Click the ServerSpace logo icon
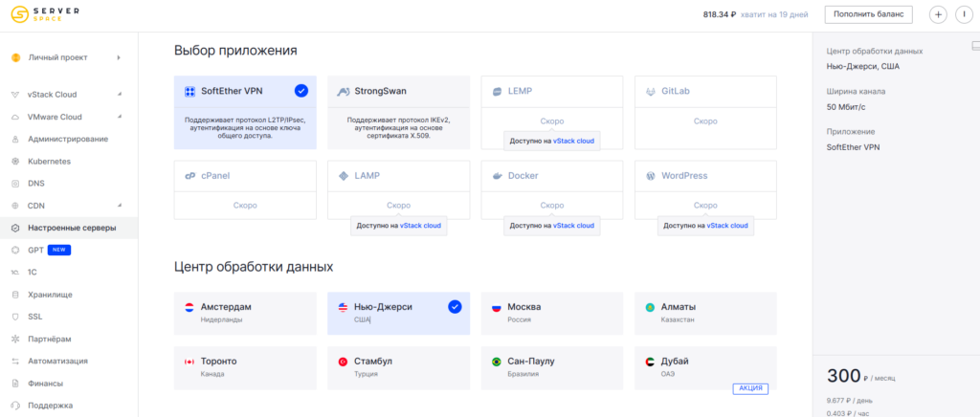 click(x=19, y=15)
